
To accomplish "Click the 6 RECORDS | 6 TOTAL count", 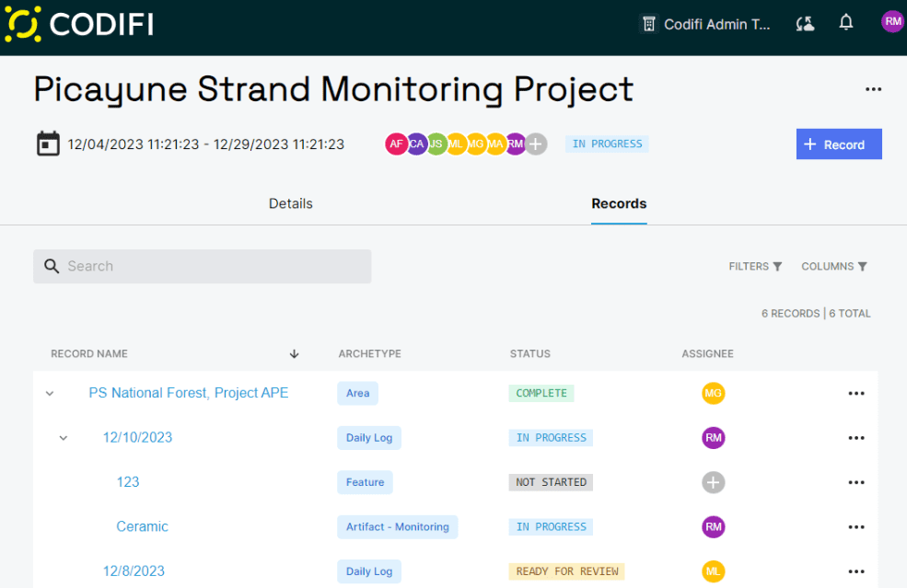I will click(x=816, y=314).
